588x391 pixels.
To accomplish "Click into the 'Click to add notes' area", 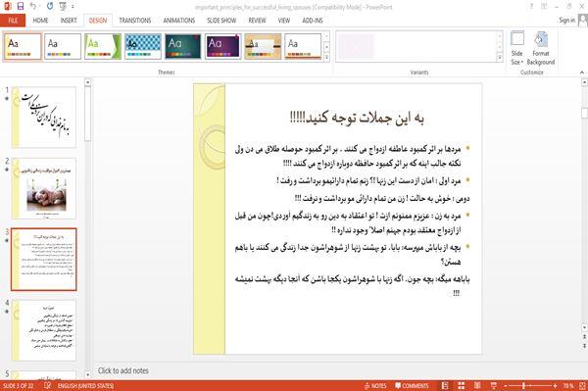I will click(123, 370).
